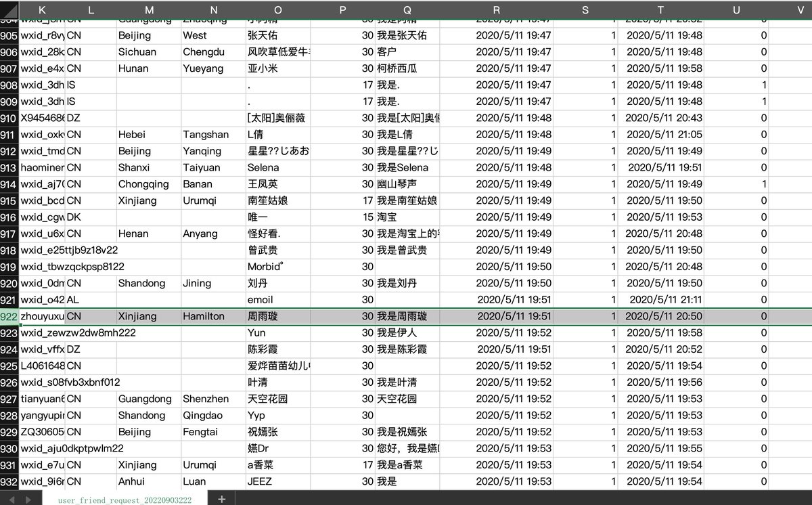Click cell containing 'Shenzhen'

(x=214, y=399)
